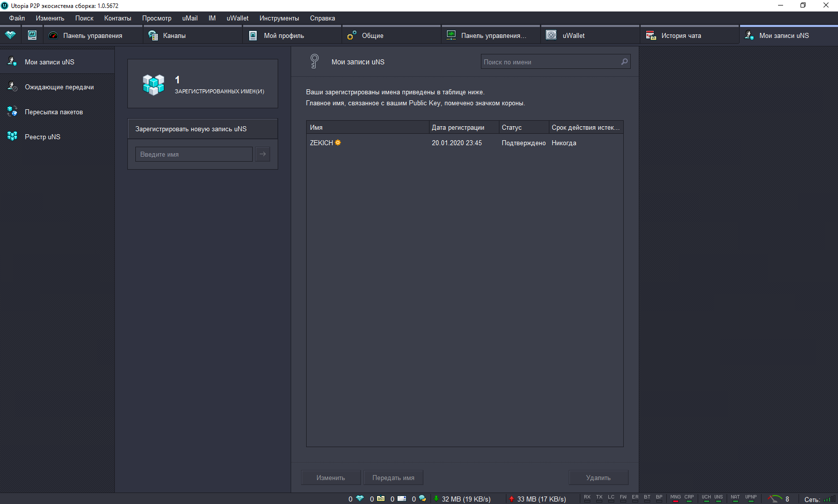Click the UNS indicator in status bar
838x504 pixels.
(719, 498)
